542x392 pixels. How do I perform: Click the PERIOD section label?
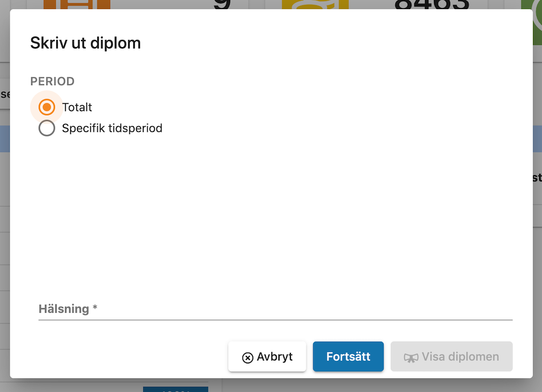52,81
